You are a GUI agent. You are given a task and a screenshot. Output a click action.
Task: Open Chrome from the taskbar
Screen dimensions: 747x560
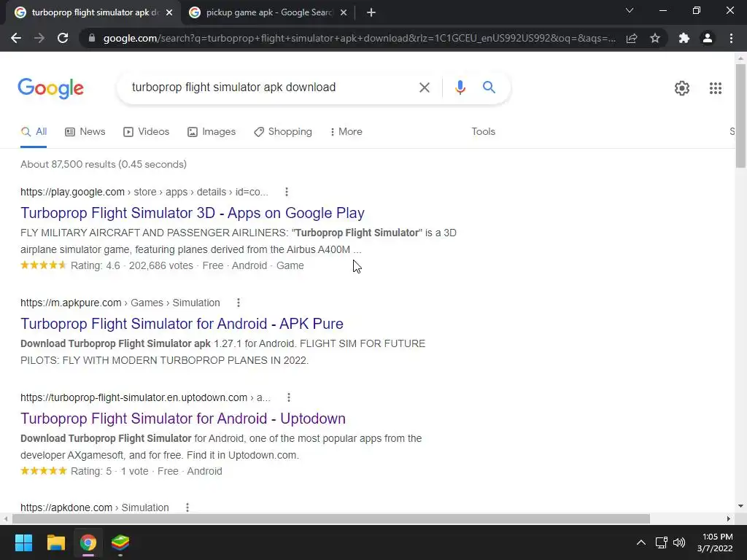[x=88, y=542]
